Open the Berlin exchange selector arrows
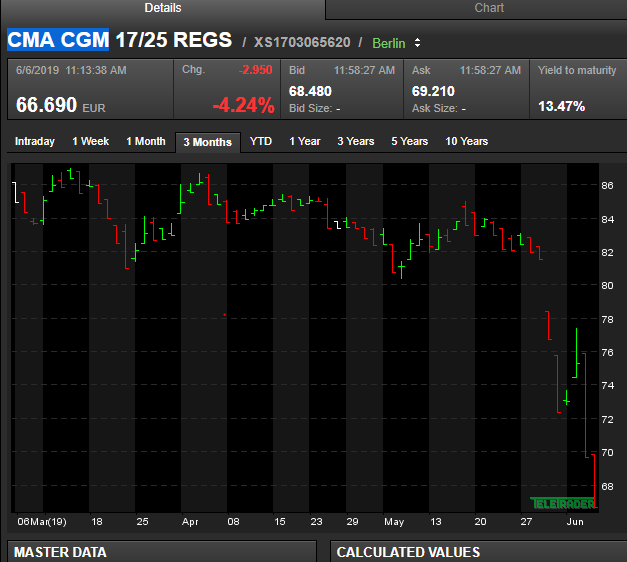This screenshot has width=627, height=562. click(417, 43)
